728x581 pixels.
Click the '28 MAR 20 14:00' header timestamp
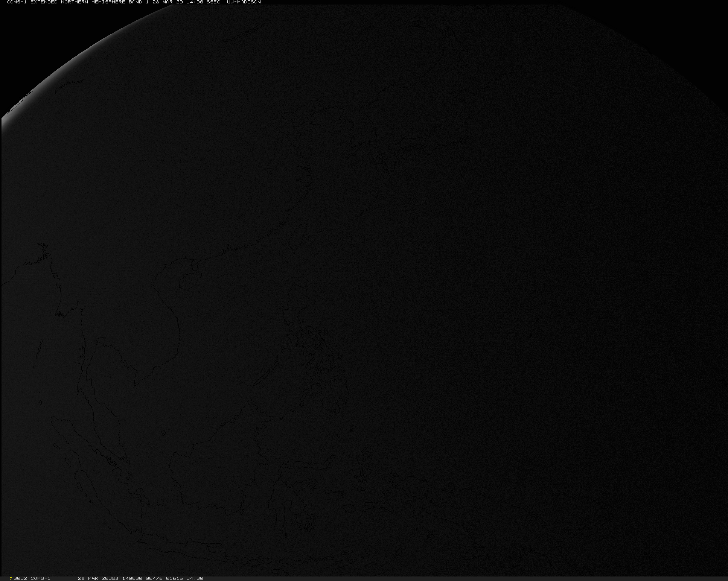pyautogui.click(x=178, y=2)
